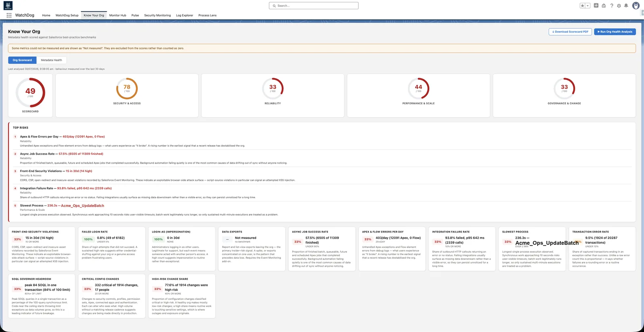Click 33% badge on Integration Failure Rate card
Viewport: 644px width, 332px height.
click(x=438, y=242)
